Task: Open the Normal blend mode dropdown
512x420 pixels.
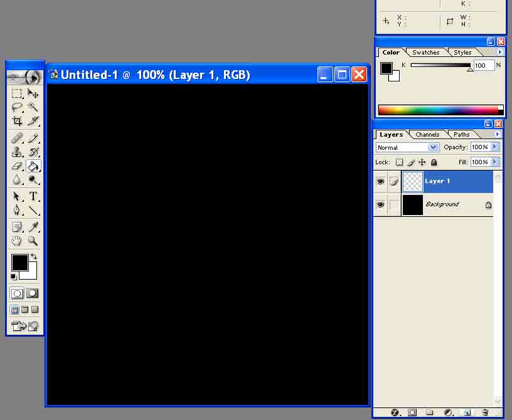Action: pos(407,147)
